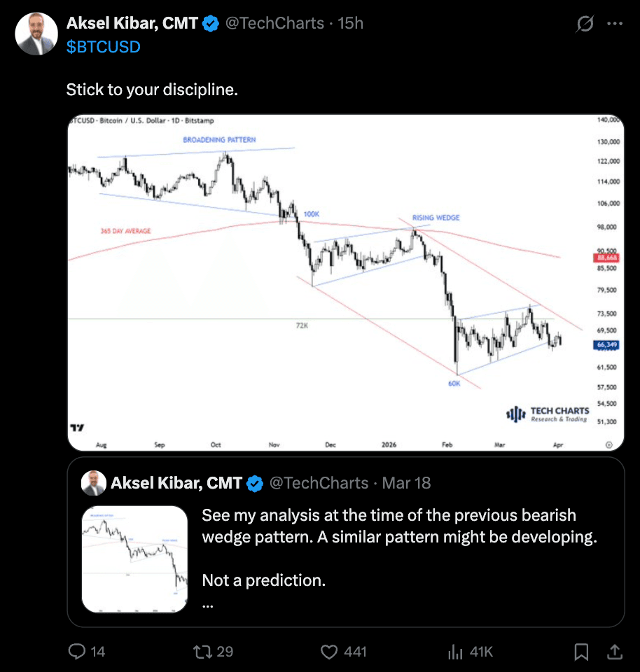640x672 pixels.
Task: Click the quoted tweet's Mar 18 date
Action: (x=407, y=483)
